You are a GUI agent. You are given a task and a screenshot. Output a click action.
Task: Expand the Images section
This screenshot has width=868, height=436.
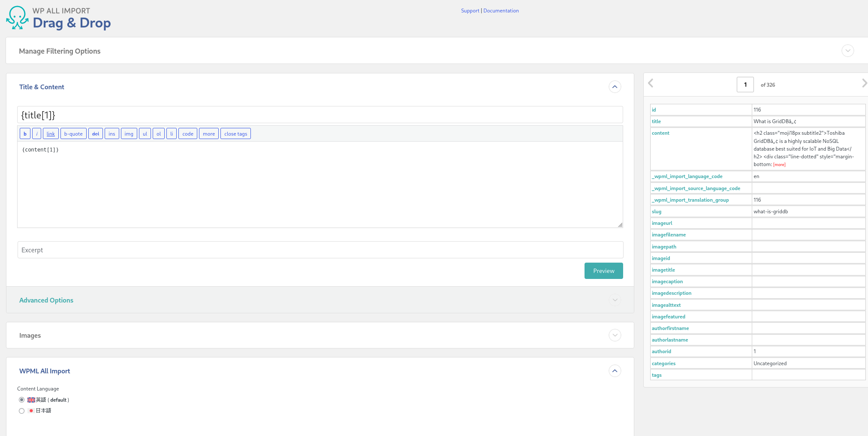pos(615,335)
